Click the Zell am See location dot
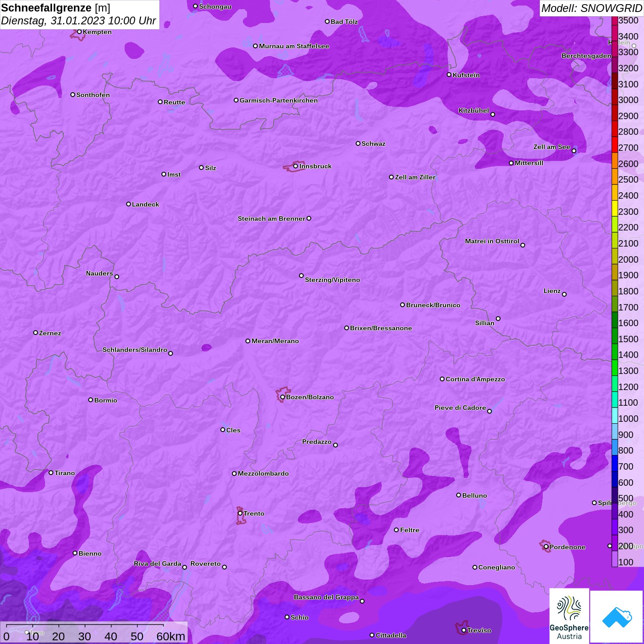The width and height of the screenshot is (644, 644). (574, 151)
